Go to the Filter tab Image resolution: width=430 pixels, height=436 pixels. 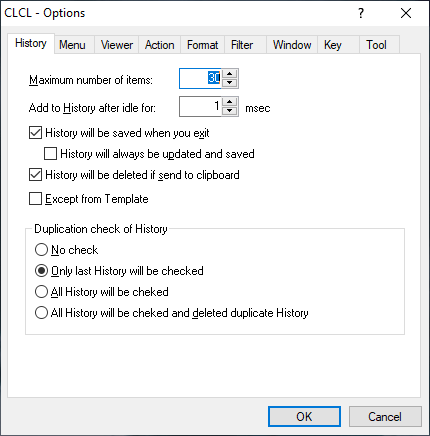point(242,45)
